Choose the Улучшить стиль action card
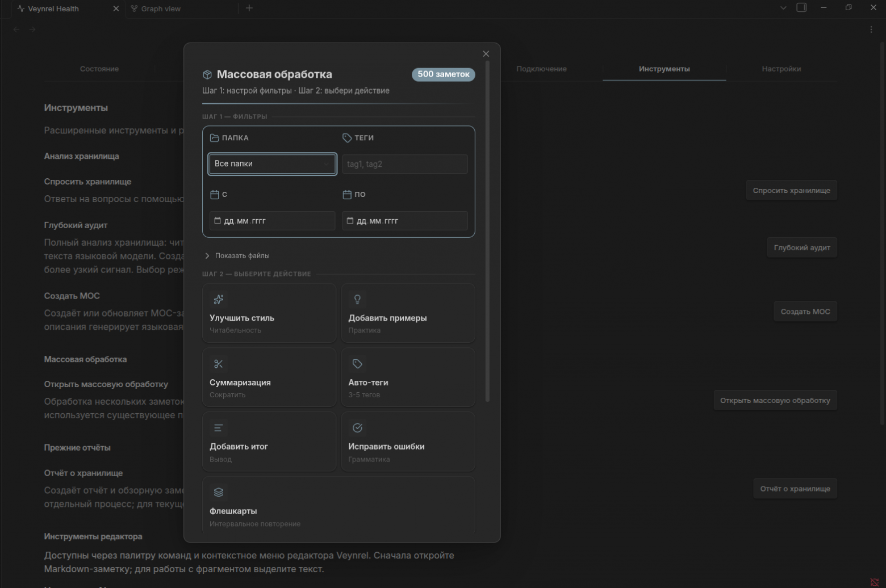Screen dimensions: 886x588 point(269,313)
